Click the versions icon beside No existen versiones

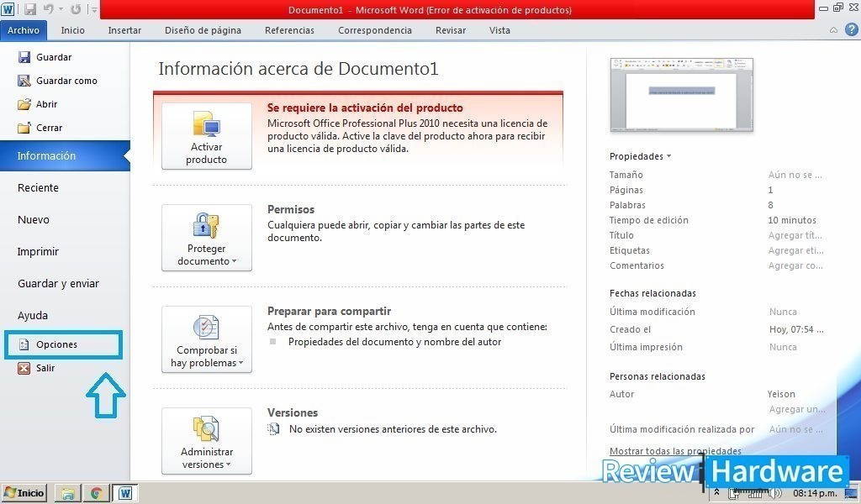click(x=273, y=429)
